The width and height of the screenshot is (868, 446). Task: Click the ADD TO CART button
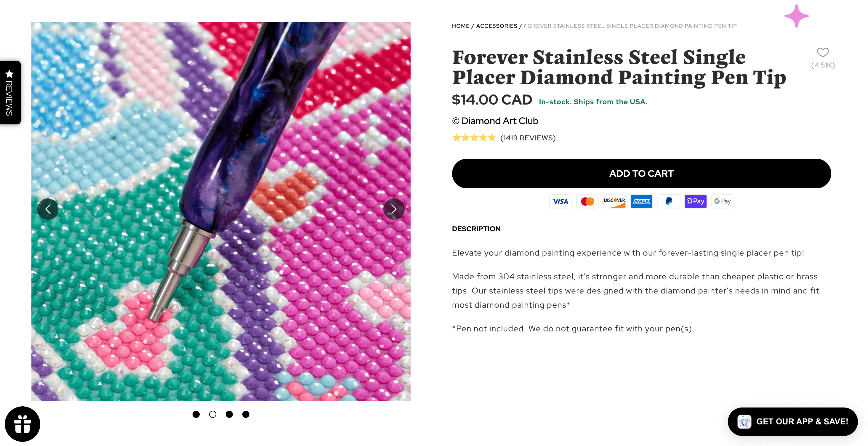coord(641,173)
